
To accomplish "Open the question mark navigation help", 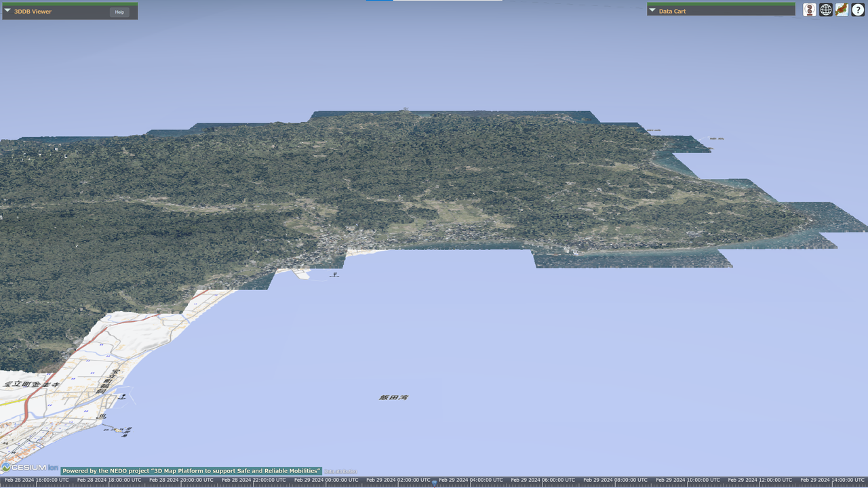I will (x=858, y=10).
